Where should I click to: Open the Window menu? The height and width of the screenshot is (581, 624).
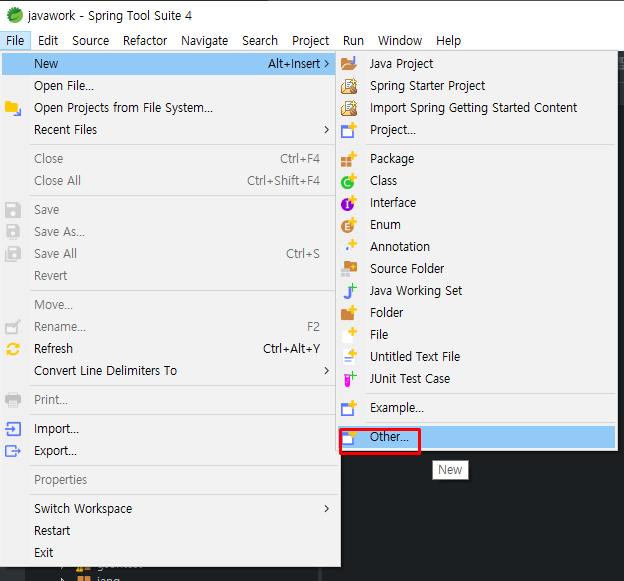[x=400, y=41]
